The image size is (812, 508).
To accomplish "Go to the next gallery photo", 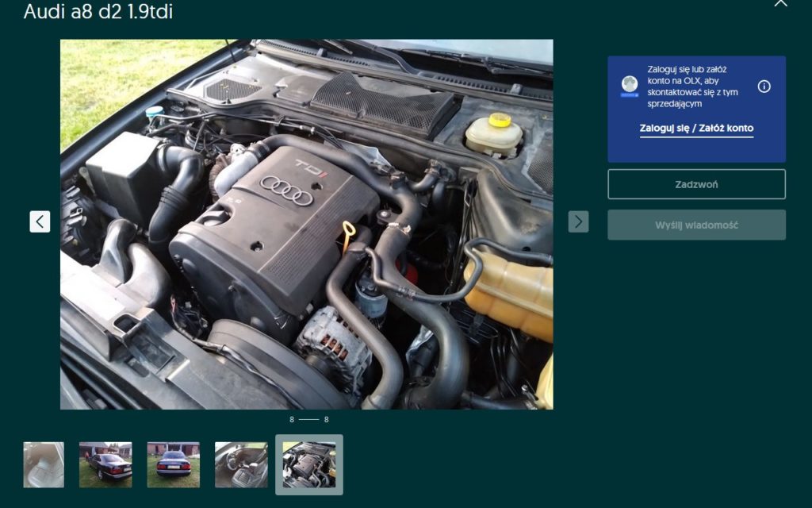I will [578, 222].
